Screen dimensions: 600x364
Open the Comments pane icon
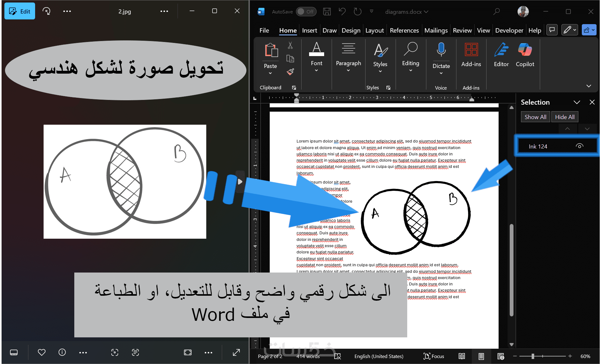tap(552, 30)
